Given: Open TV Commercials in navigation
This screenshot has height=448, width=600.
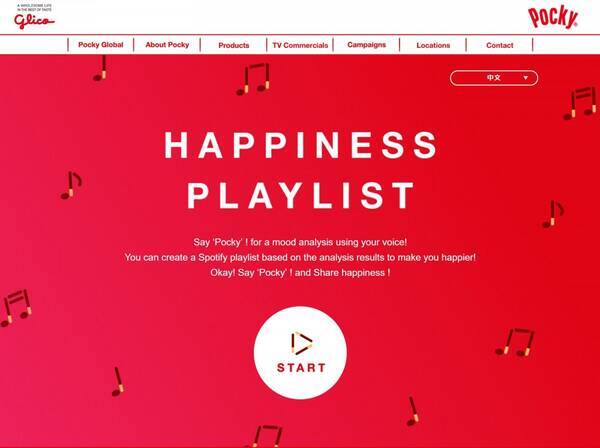Looking at the screenshot, I should pos(300,45).
